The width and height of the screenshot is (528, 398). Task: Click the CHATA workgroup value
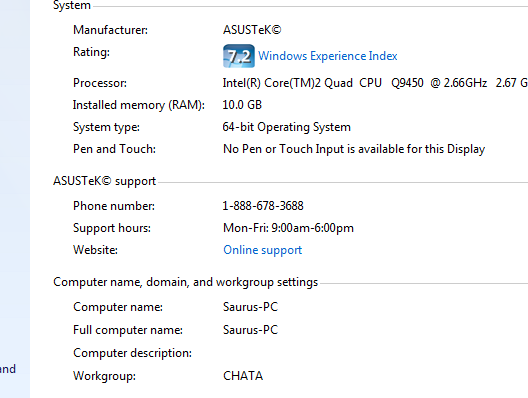[x=243, y=376]
